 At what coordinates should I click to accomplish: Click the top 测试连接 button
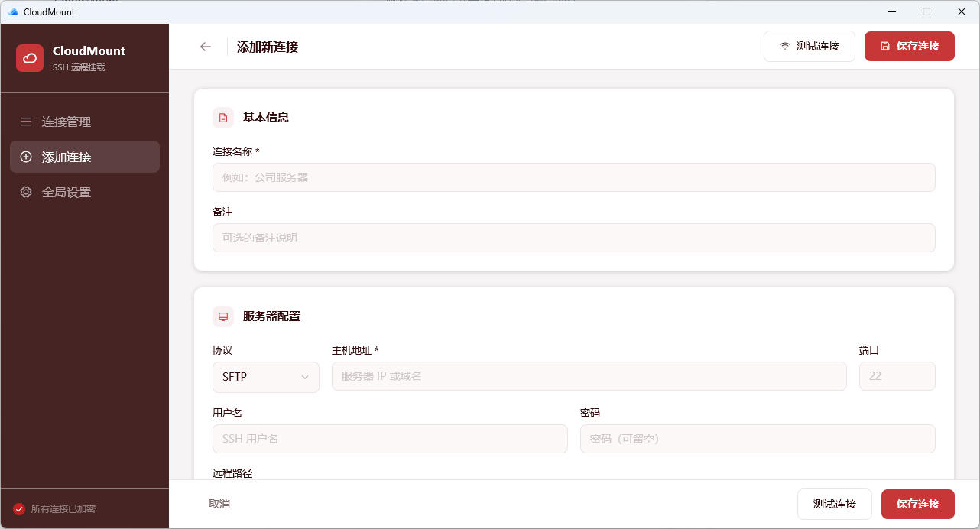[810, 47]
